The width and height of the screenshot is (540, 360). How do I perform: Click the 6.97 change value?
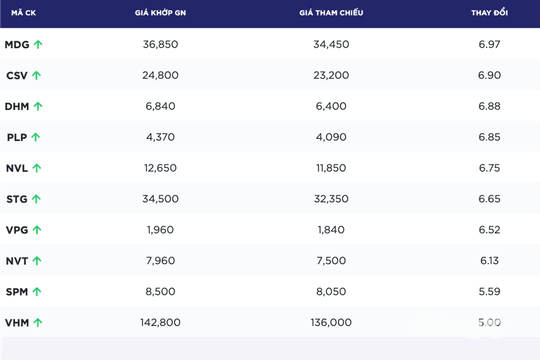[489, 44]
